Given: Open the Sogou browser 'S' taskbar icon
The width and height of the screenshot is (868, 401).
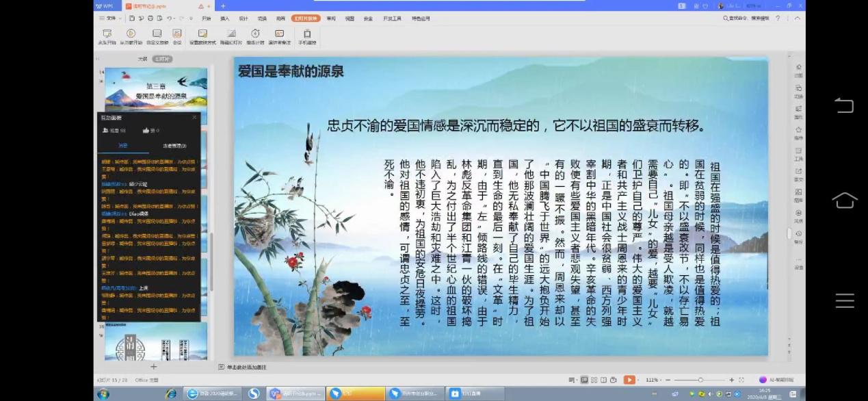Looking at the screenshot, I should coord(254,393).
